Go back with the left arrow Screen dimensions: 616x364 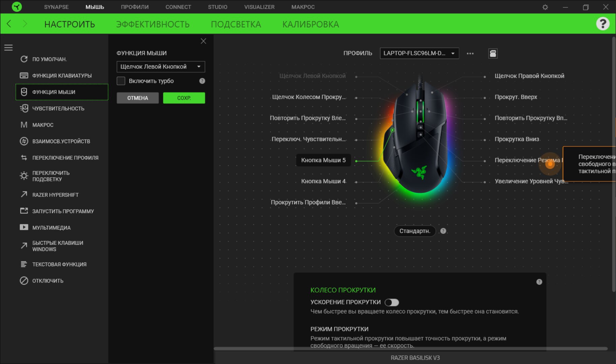coord(9,24)
